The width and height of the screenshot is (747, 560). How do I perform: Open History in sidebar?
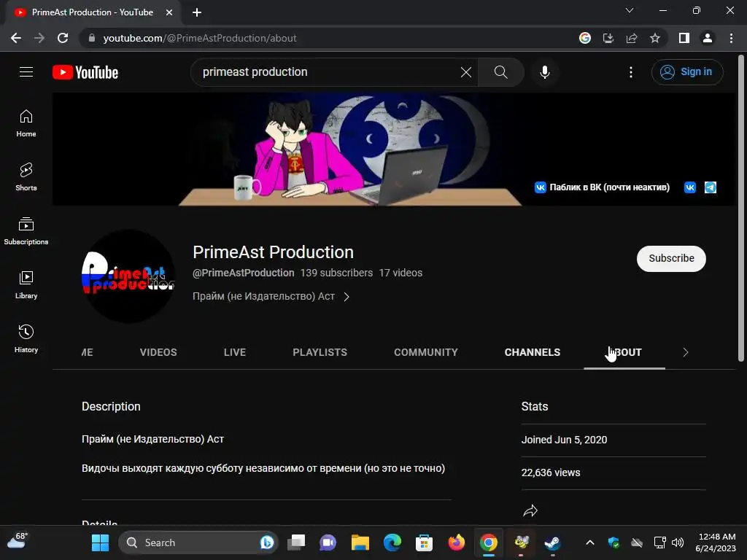pos(26,338)
